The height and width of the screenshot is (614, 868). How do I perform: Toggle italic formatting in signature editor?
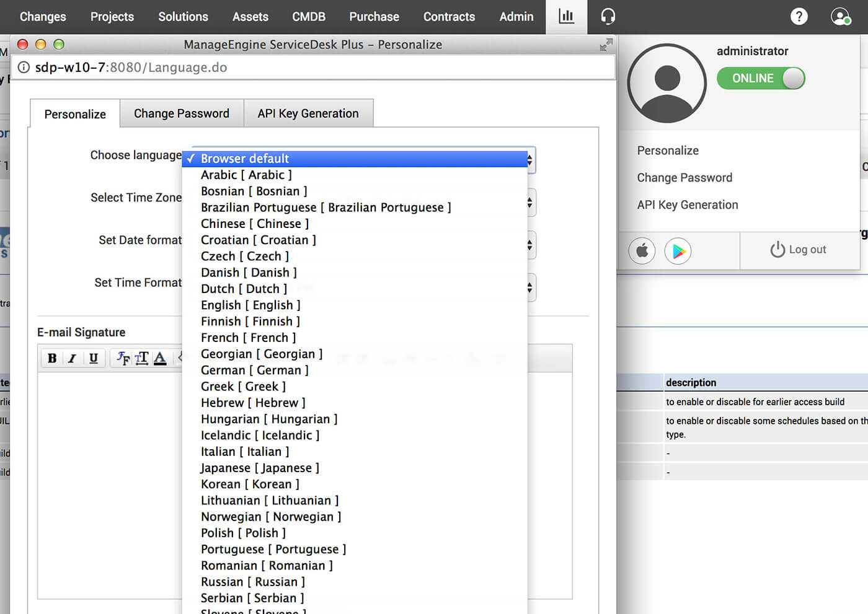point(73,358)
